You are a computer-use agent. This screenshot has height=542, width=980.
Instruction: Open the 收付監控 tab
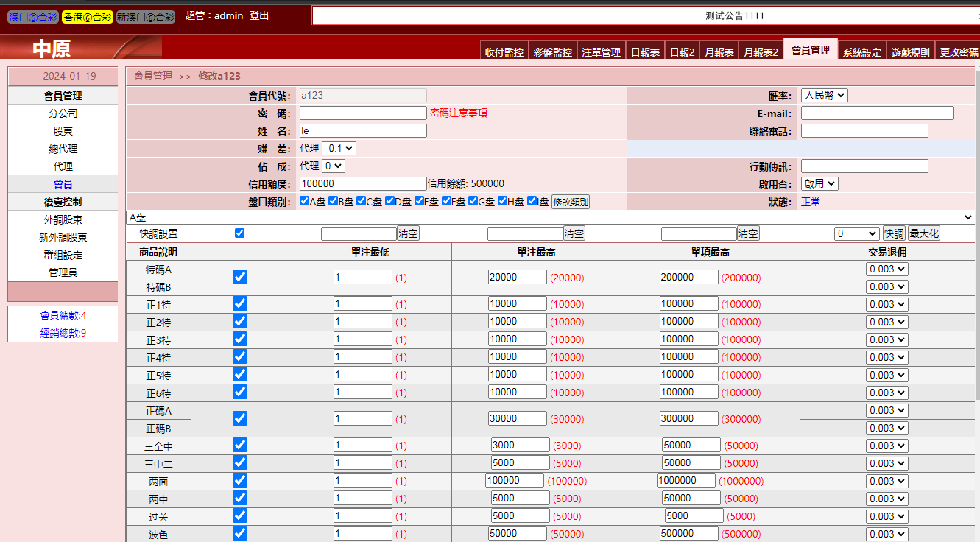504,52
